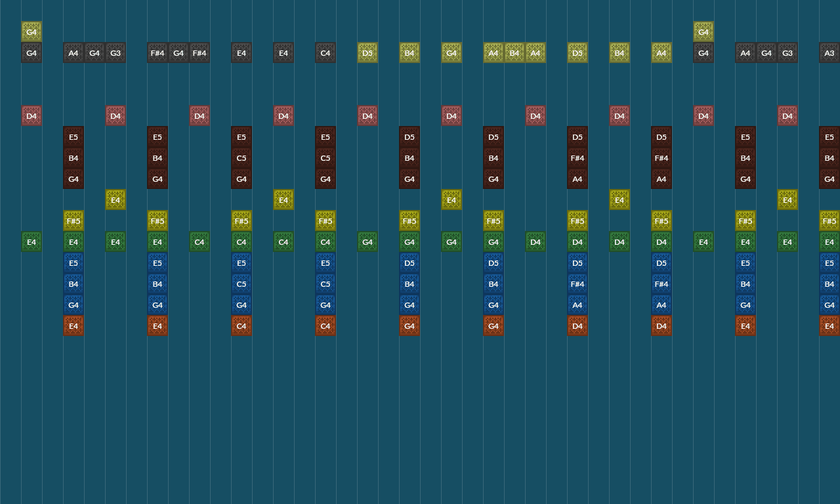This screenshot has width=840, height=504.
Task: Click the leftmost pink D4 note
Action: (x=31, y=115)
